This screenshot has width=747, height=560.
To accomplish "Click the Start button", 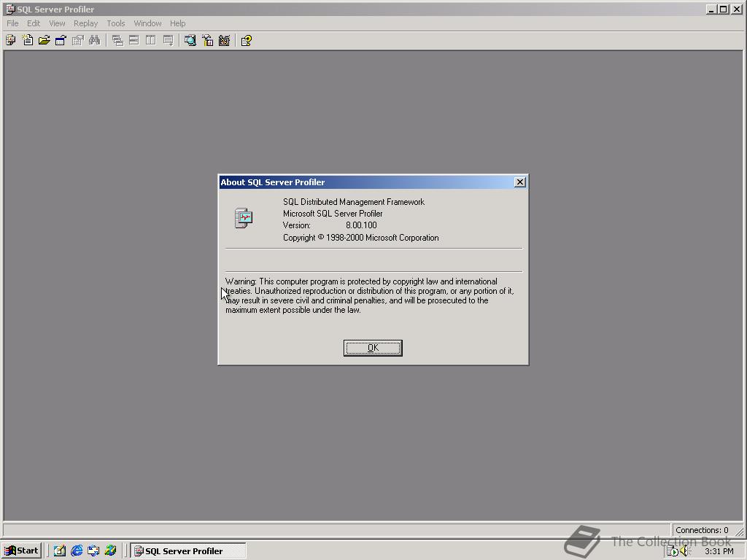I will click(x=21, y=551).
